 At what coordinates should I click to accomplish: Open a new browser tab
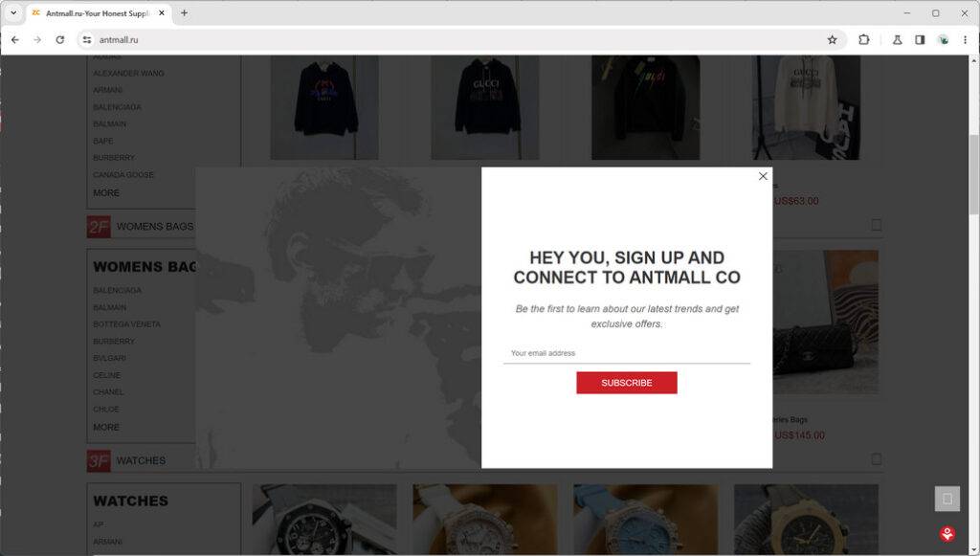coord(184,13)
